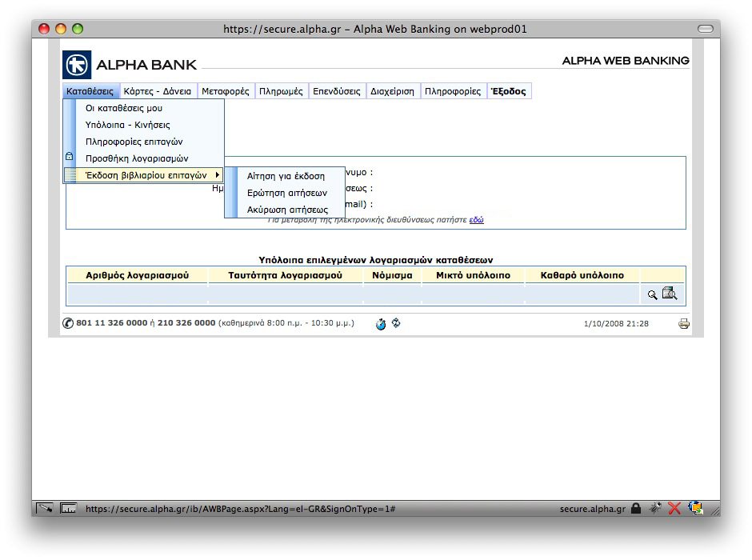Select Υπόλοιπα - Κινήσεις menu entry
Image resolution: width=752 pixels, height=560 pixels.
tap(143, 125)
